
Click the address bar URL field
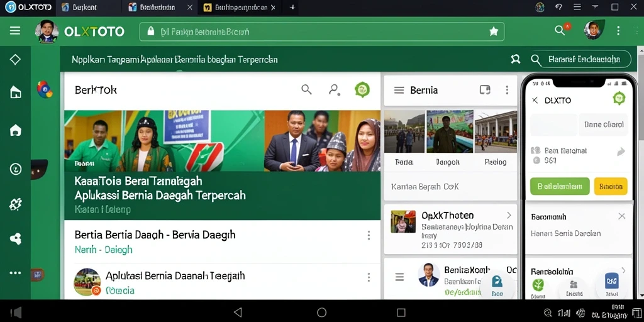(x=321, y=31)
